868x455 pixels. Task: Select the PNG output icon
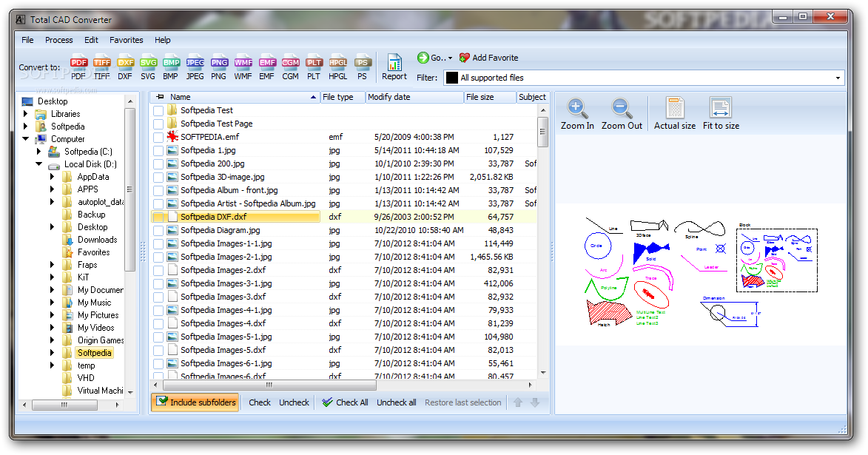click(218, 69)
